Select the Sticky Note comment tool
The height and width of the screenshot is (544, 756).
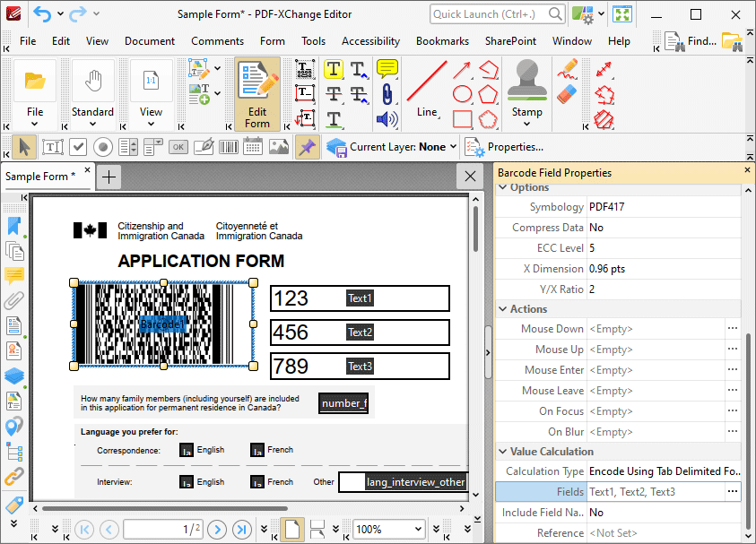point(387,69)
